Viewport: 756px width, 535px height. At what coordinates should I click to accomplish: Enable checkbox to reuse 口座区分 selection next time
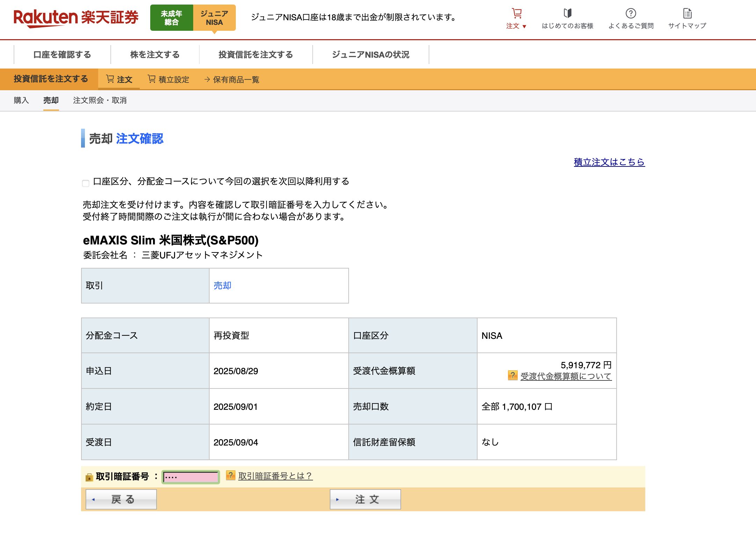pyautogui.click(x=86, y=183)
